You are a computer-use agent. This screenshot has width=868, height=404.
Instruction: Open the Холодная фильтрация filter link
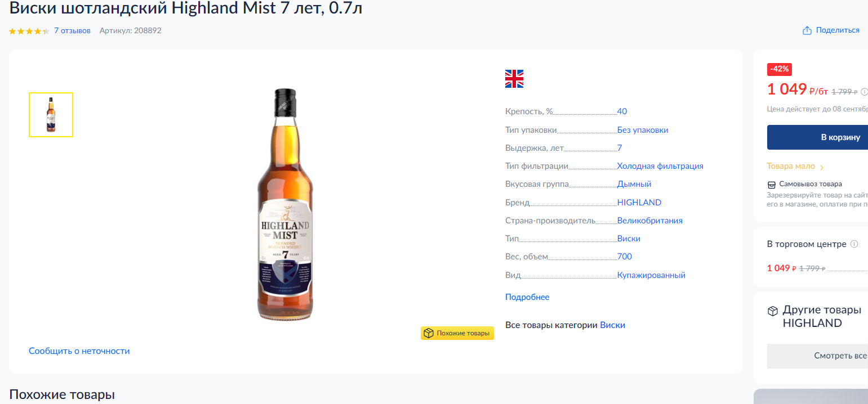tap(660, 166)
